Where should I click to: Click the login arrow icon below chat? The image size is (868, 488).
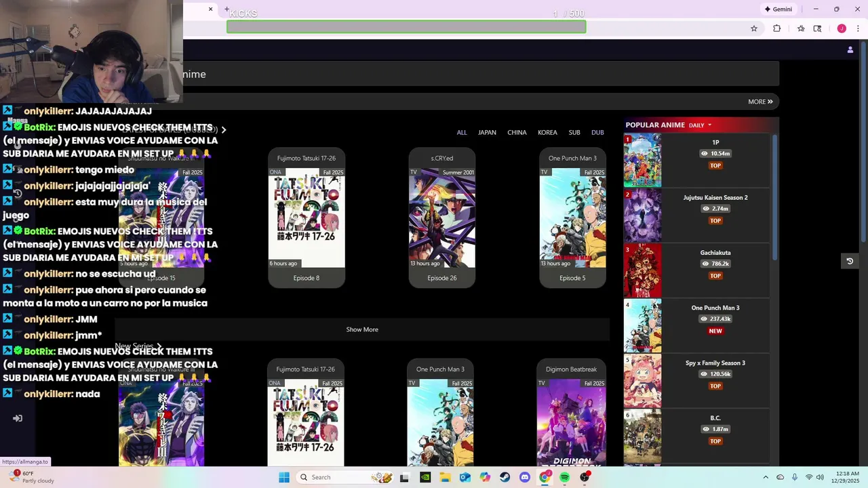(x=18, y=418)
